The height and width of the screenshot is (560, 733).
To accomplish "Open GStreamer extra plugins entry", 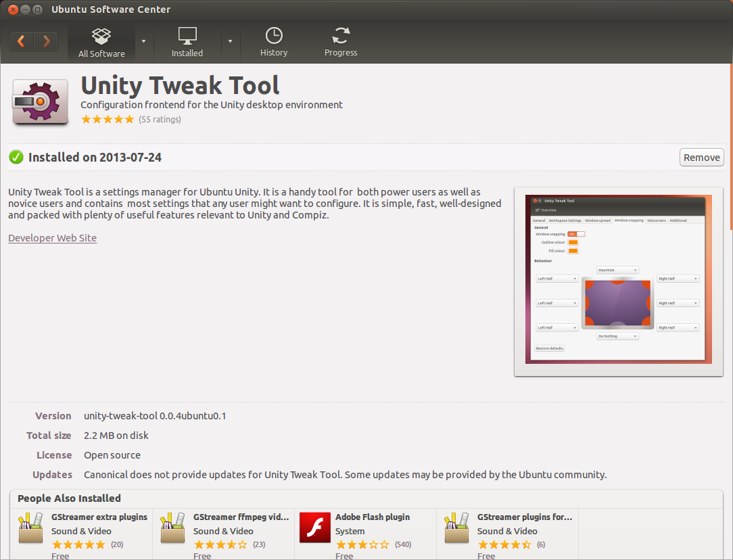I will tap(99, 517).
